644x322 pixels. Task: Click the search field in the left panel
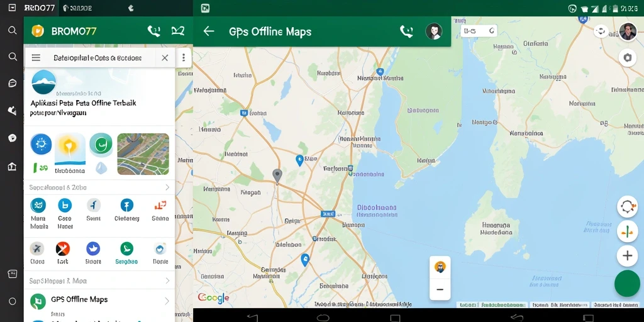pos(99,58)
